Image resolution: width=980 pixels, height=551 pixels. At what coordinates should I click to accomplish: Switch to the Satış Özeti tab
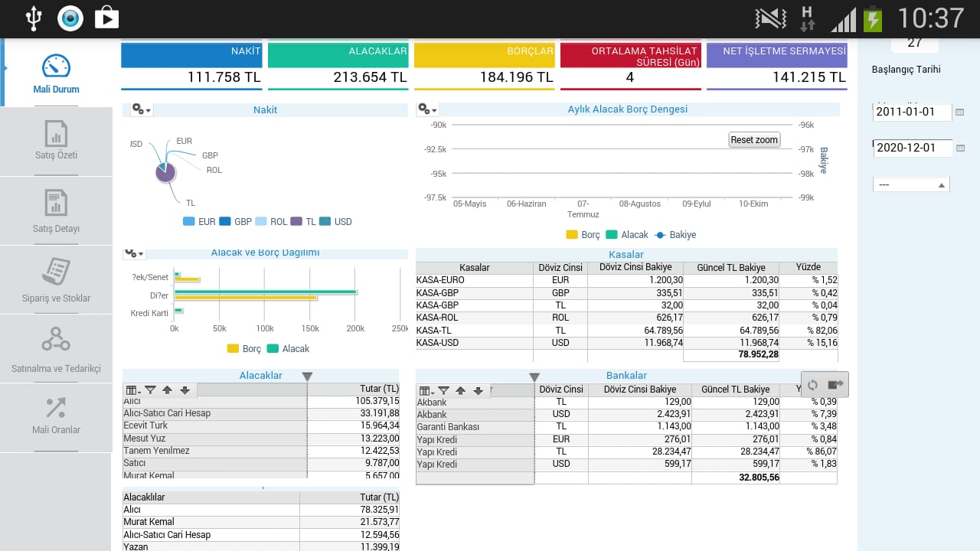[56, 141]
